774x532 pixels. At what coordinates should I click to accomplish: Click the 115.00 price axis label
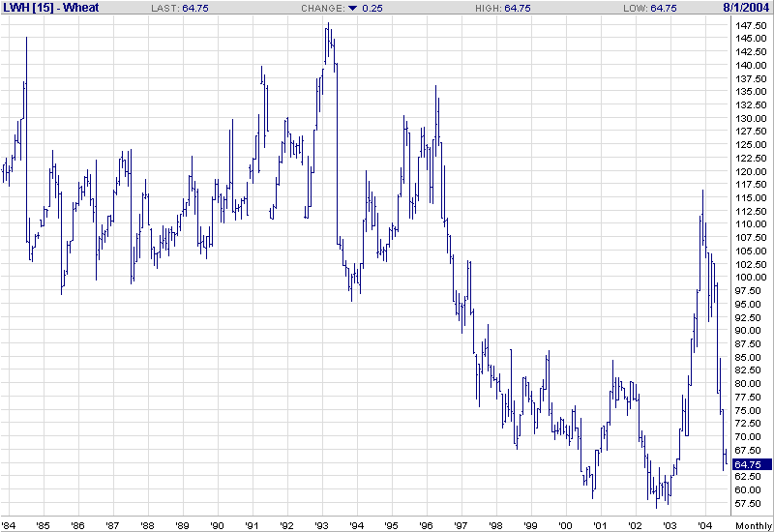coord(751,198)
